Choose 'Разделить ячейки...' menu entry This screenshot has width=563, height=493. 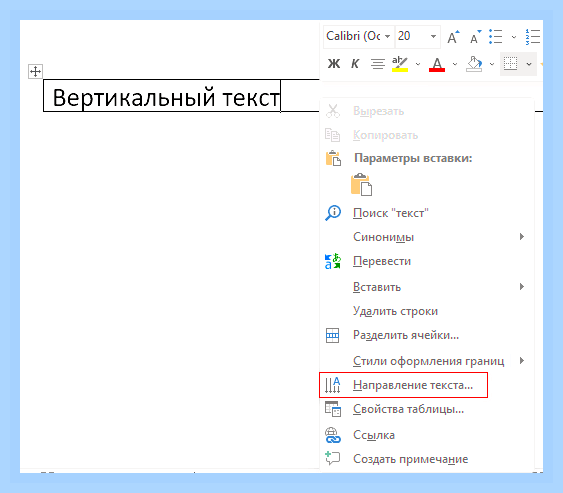click(x=427, y=335)
